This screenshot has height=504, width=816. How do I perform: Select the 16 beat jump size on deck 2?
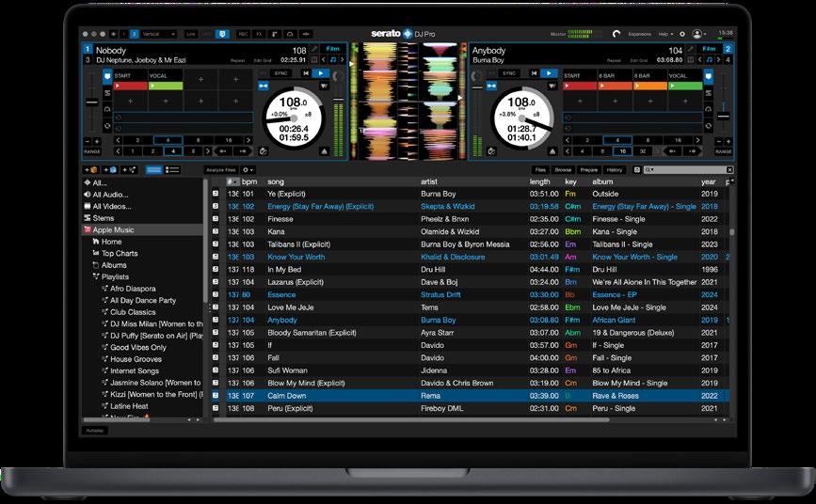622,151
